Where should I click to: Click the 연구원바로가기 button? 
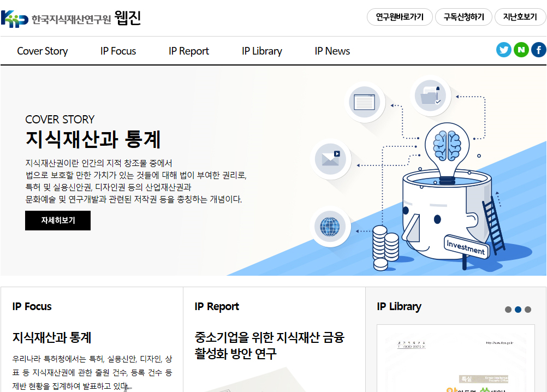pos(400,17)
